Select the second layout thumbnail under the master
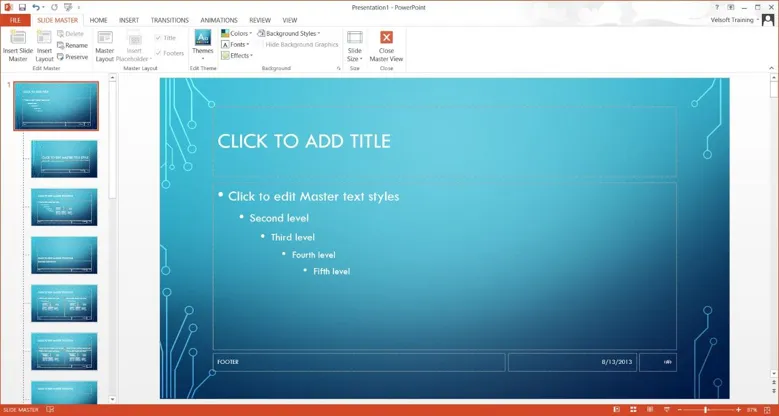The width and height of the screenshot is (779, 416). (64, 207)
